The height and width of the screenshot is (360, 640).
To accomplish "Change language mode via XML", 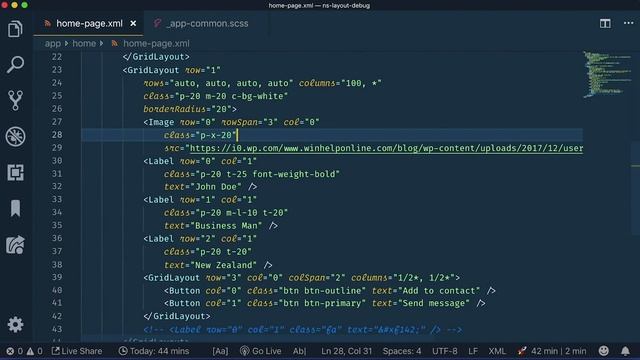I will [x=497, y=351].
